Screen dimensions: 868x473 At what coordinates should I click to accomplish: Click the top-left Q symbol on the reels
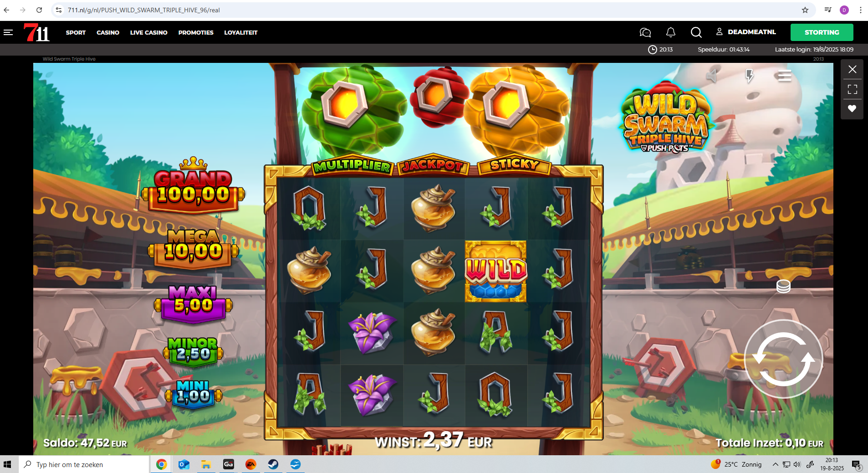309,208
